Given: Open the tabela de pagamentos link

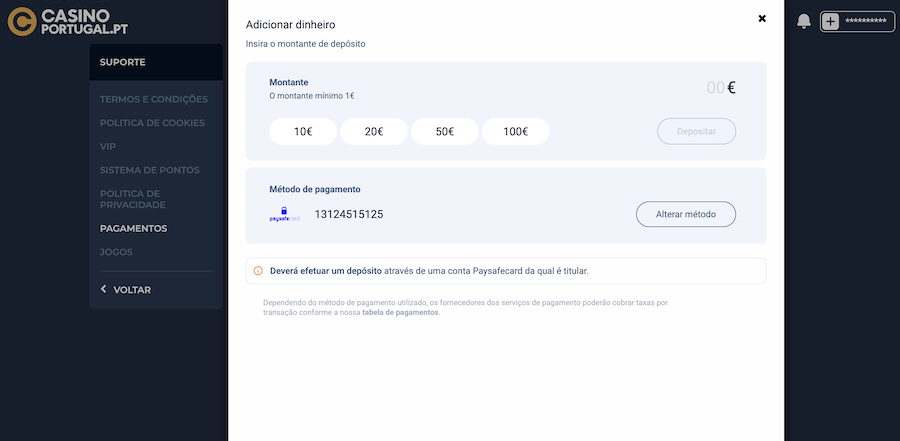Looking at the screenshot, I should pos(399,312).
